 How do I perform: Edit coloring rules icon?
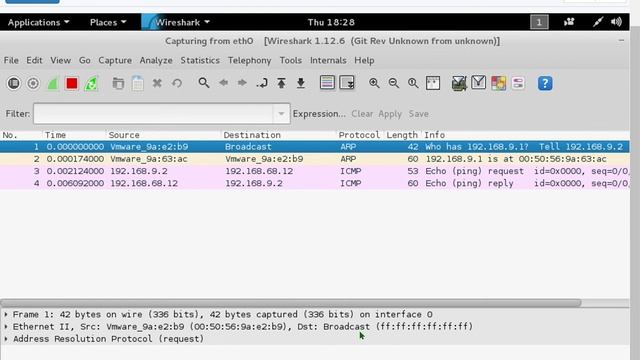tap(498, 83)
